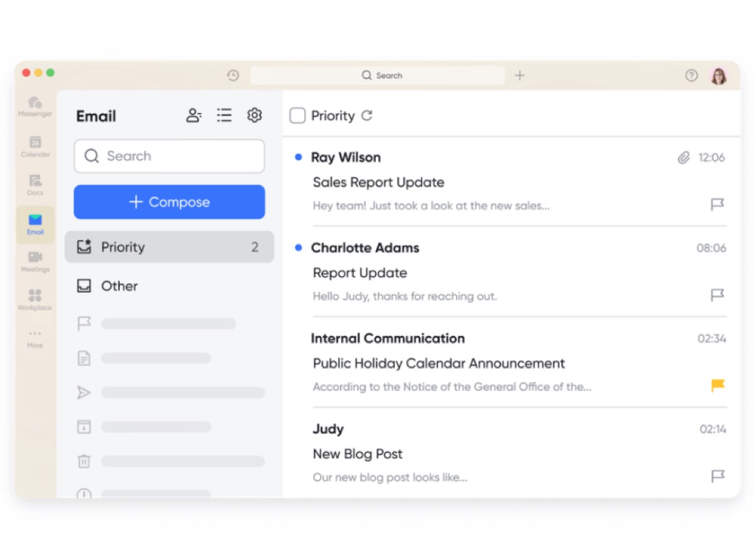Open the Workplace apps icon
The image size is (754, 560).
click(35, 299)
